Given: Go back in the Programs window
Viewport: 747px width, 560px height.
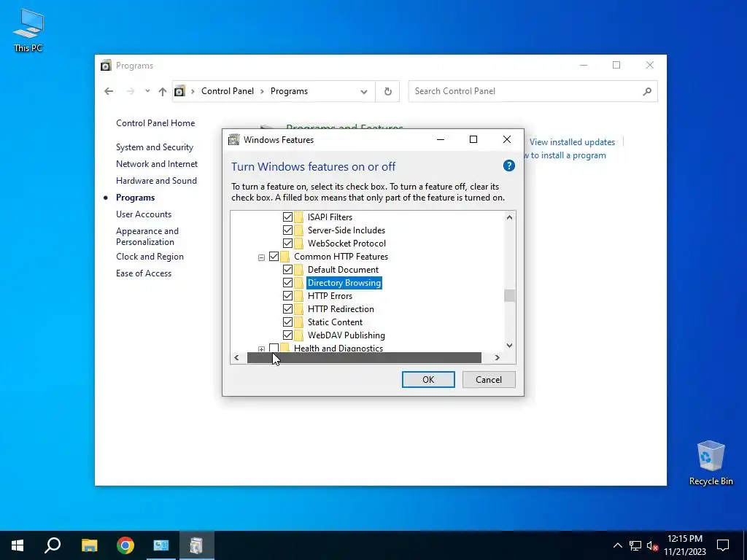Looking at the screenshot, I should pos(109,91).
